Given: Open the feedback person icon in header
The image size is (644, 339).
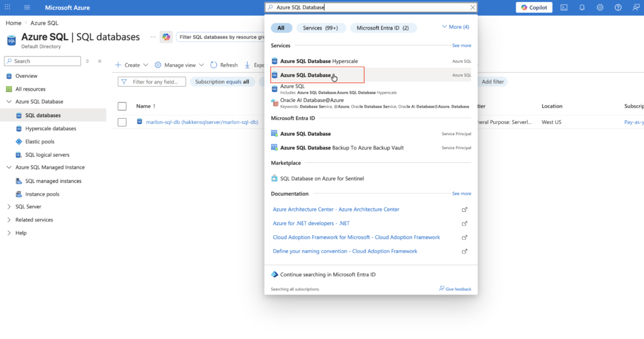Looking at the screenshot, I should point(636,8).
